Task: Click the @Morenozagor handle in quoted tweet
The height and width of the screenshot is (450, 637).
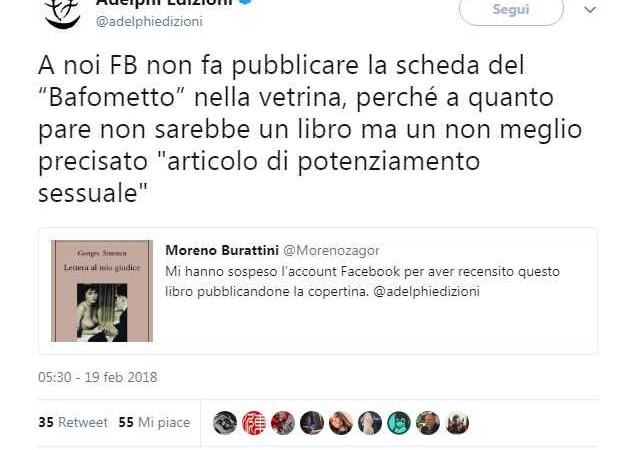Action: tap(331, 251)
